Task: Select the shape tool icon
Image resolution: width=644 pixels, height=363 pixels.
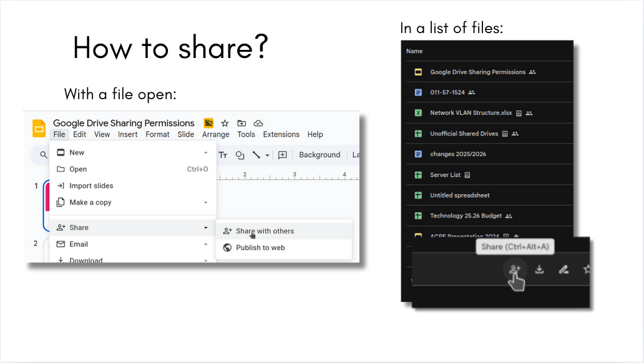Action: click(x=240, y=155)
